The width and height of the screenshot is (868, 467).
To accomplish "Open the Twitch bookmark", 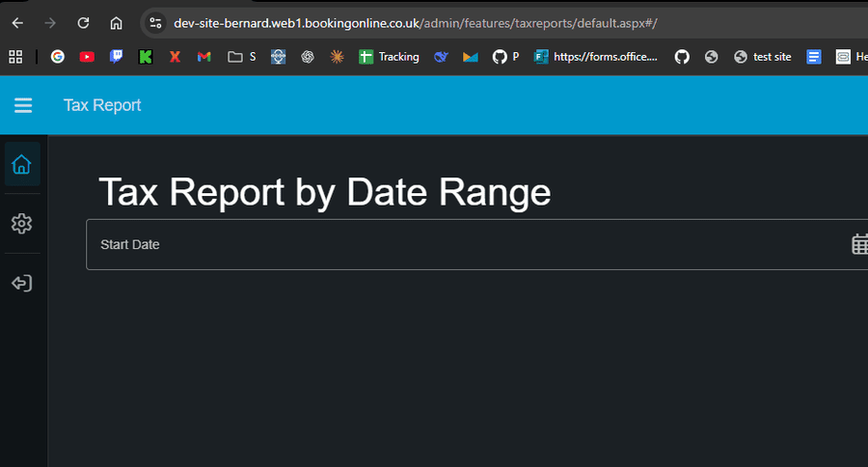I will pos(116,57).
